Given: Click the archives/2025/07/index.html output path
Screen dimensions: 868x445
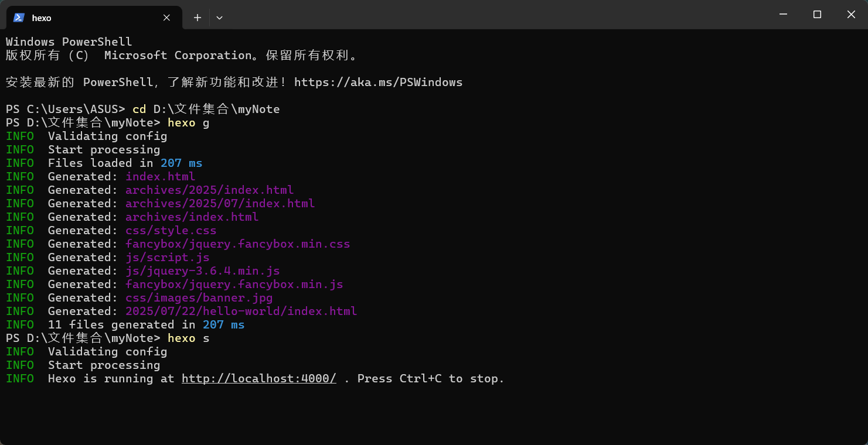Looking at the screenshot, I should [220, 204].
